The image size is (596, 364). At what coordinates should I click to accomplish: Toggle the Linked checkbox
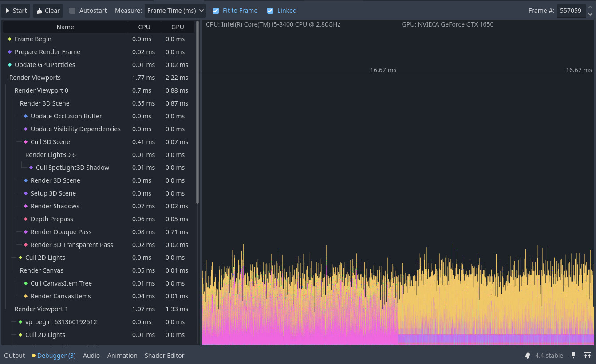point(270,11)
